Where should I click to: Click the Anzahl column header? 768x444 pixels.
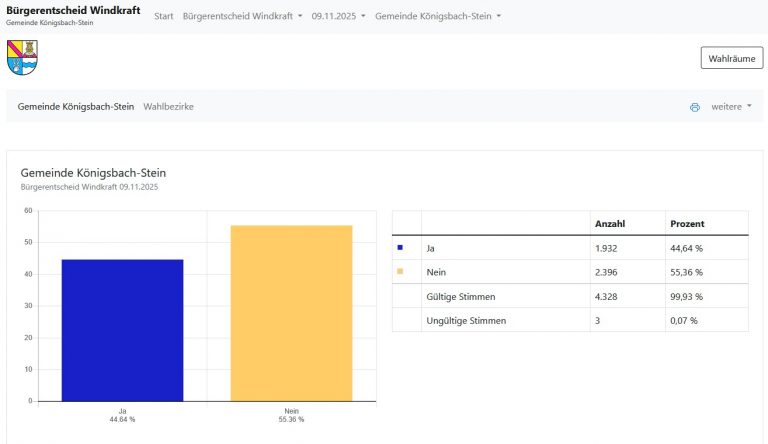tap(610, 223)
